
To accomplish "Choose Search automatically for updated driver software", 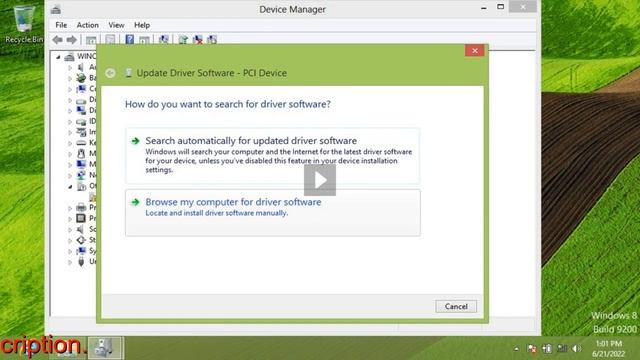I will pyautogui.click(x=273, y=155).
